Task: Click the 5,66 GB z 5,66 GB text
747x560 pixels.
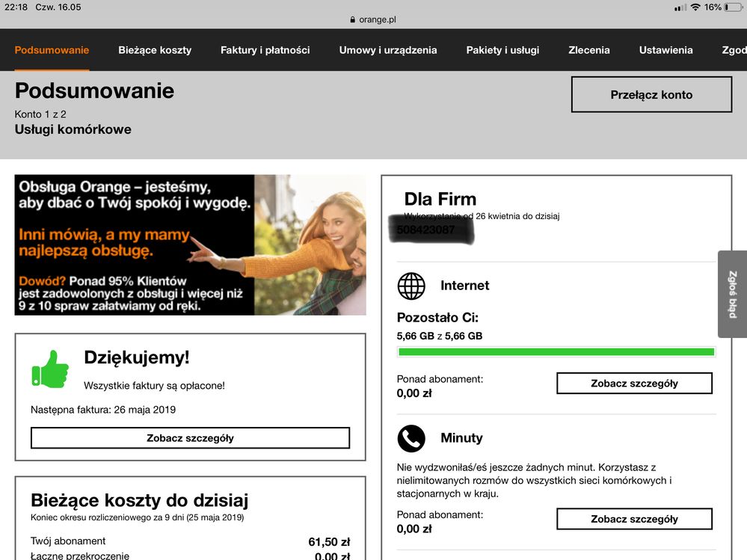Action: coord(439,336)
